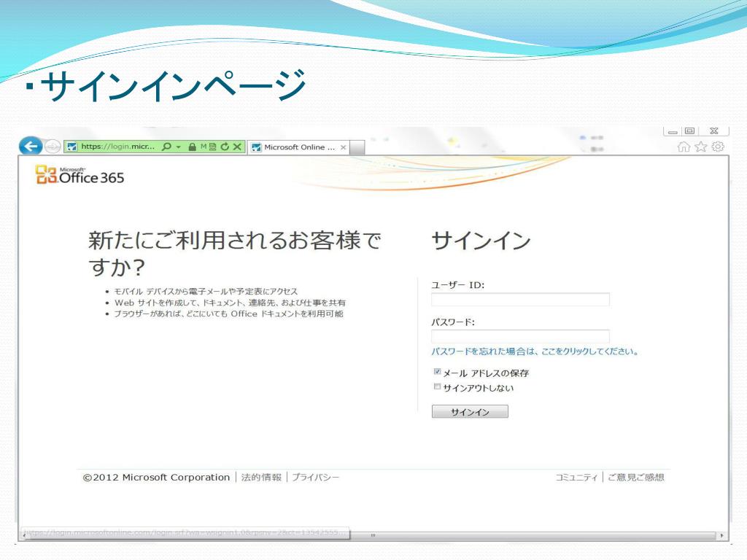Image resolution: width=747 pixels, height=560 pixels.
Task: Click the パスワード: label
Action: pyautogui.click(x=453, y=322)
